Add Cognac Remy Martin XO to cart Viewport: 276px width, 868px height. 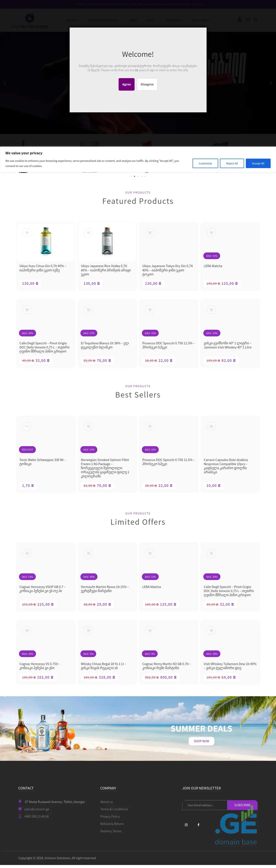(x=150, y=630)
